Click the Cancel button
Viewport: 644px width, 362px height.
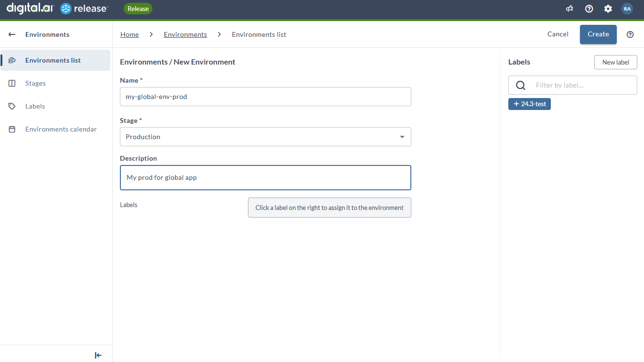coord(558,34)
